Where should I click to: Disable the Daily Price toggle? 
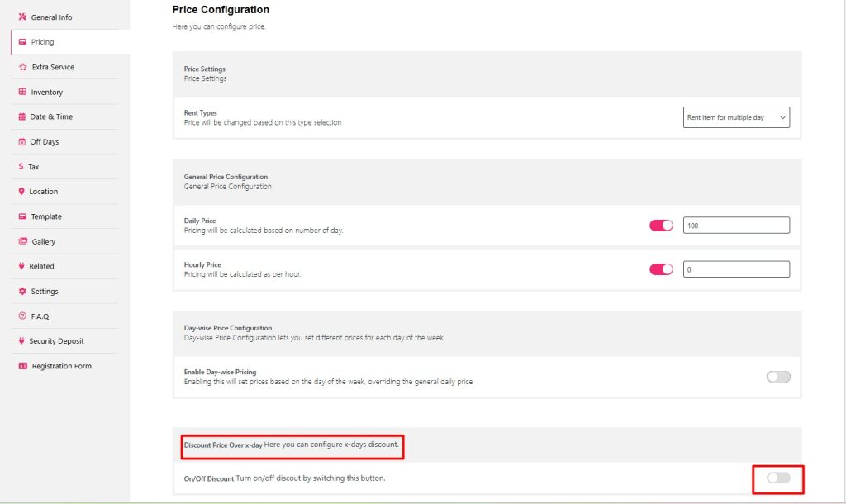(661, 226)
